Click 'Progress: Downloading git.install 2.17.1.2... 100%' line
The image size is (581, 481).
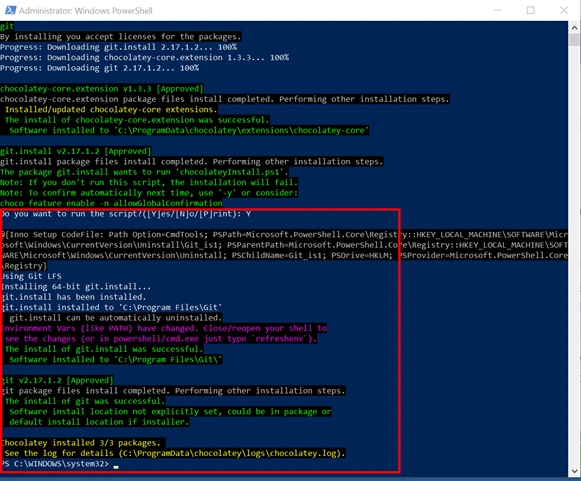[118, 47]
